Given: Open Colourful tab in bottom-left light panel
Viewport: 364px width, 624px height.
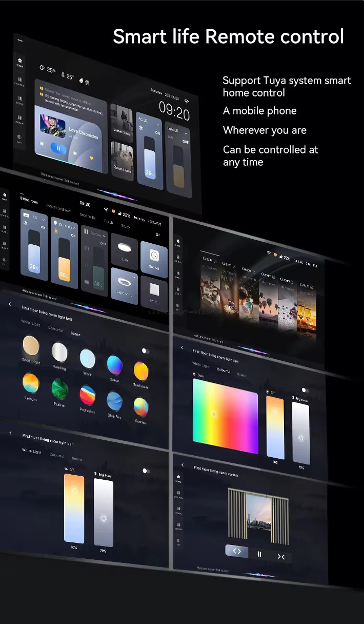Looking at the screenshot, I should coord(57,455).
